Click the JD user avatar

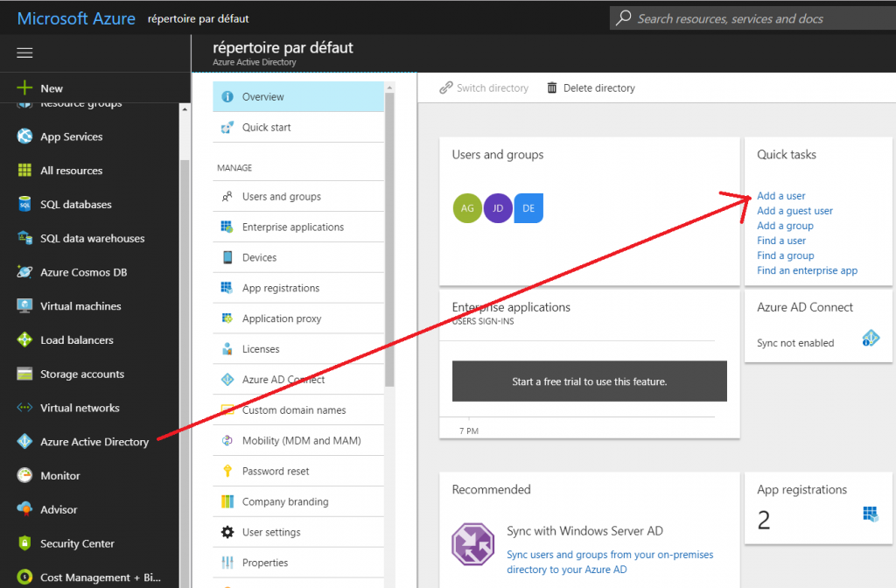498,208
